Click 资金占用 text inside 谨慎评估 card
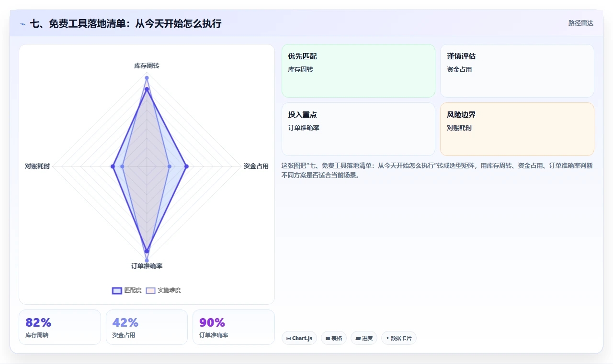Screen dimensions: 613x364 (459, 69)
